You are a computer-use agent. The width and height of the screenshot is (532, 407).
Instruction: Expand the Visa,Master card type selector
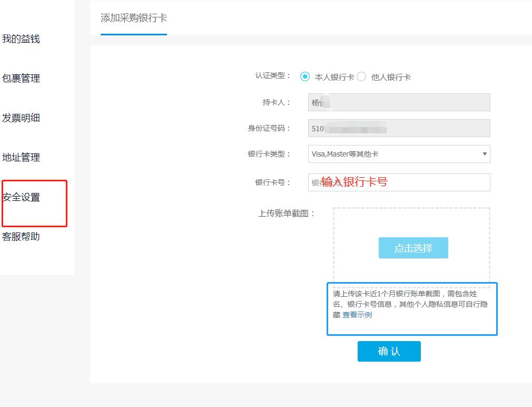pos(399,154)
